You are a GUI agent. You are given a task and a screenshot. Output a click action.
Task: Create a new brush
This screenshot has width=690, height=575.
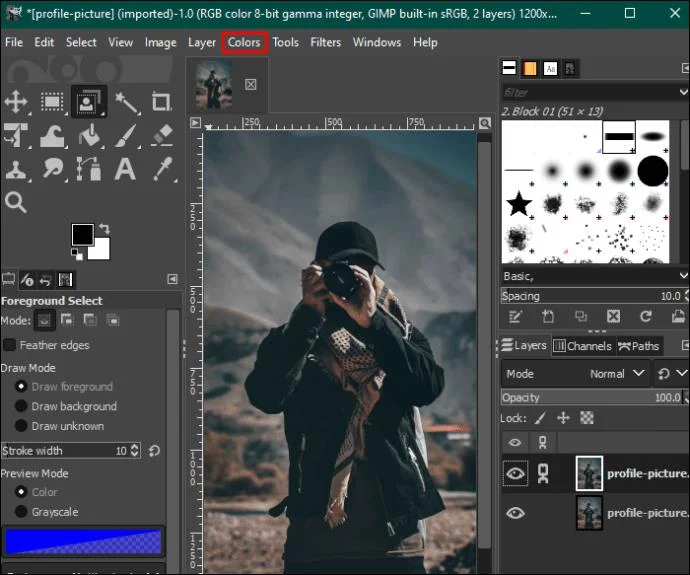(x=548, y=316)
